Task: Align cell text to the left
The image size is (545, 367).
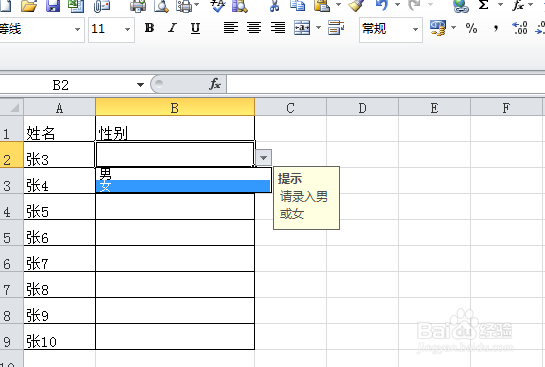Action: pyautogui.click(x=231, y=28)
